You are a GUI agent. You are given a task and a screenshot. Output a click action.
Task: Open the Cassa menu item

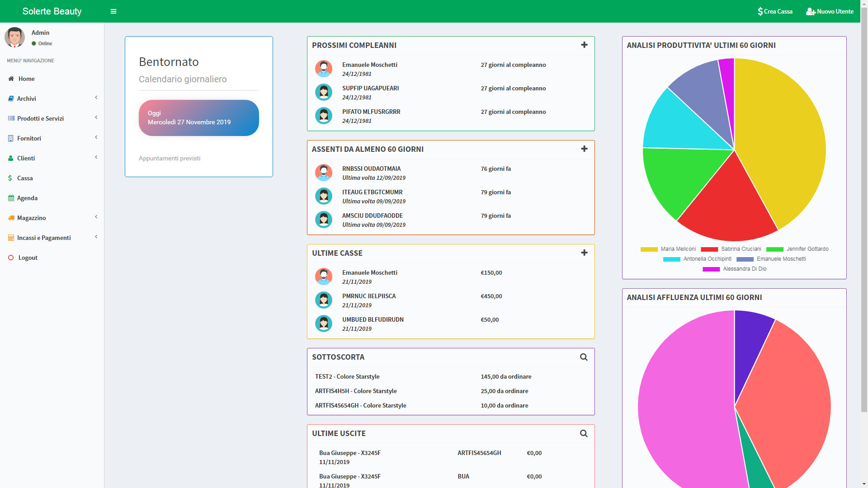click(x=52, y=178)
